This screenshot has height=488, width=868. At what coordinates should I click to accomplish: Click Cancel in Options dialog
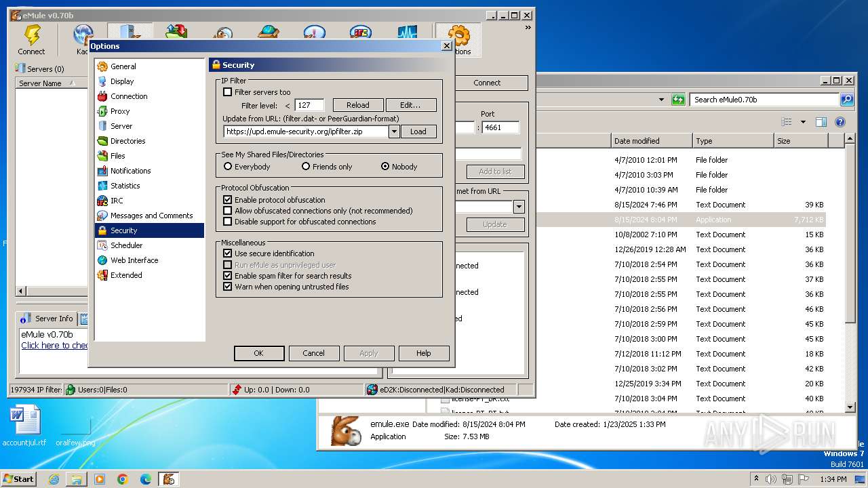click(x=313, y=353)
